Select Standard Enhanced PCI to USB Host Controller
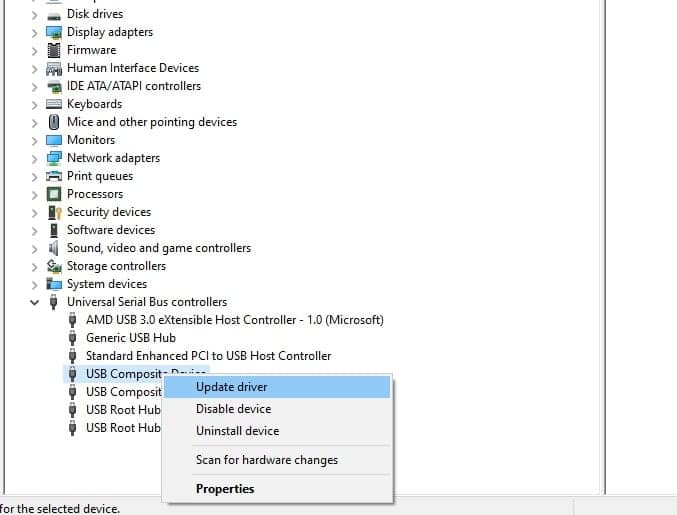 pos(209,356)
